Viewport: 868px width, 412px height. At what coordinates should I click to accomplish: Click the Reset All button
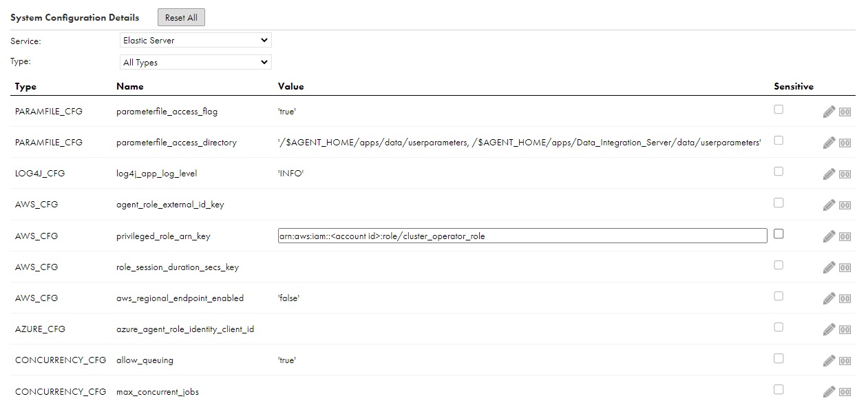[181, 18]
